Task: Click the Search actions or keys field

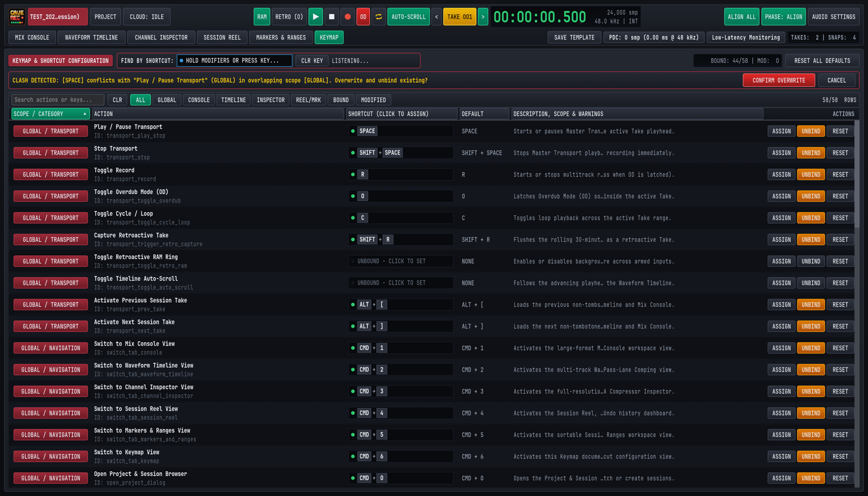Action: point(58,100)
